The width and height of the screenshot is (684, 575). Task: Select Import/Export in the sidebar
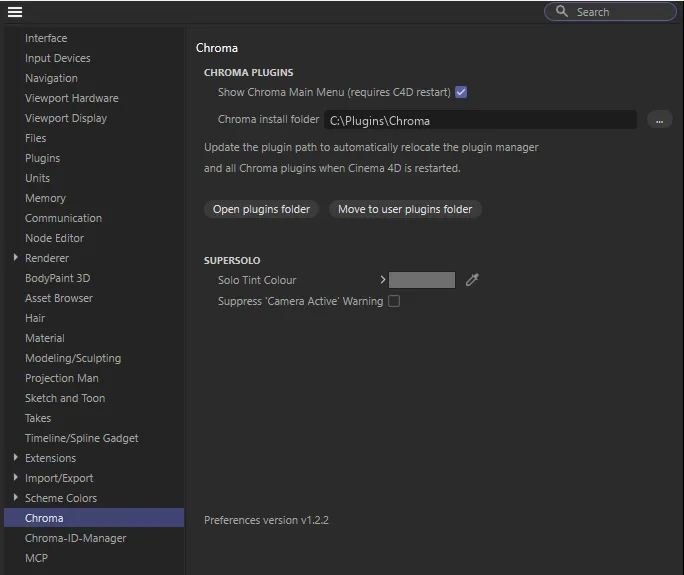[x=59, y=478]
